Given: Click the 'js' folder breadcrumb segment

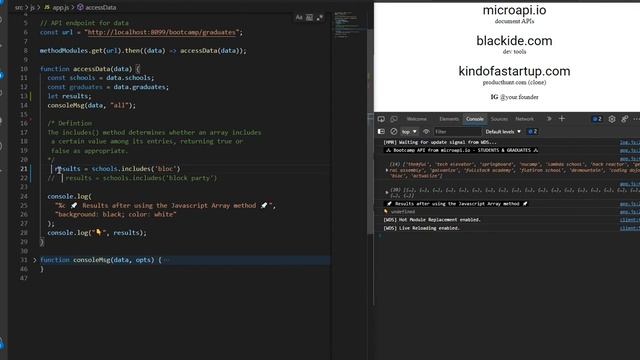Looking at the screenshot, I should pyautogui.click(x=32, y=7).
